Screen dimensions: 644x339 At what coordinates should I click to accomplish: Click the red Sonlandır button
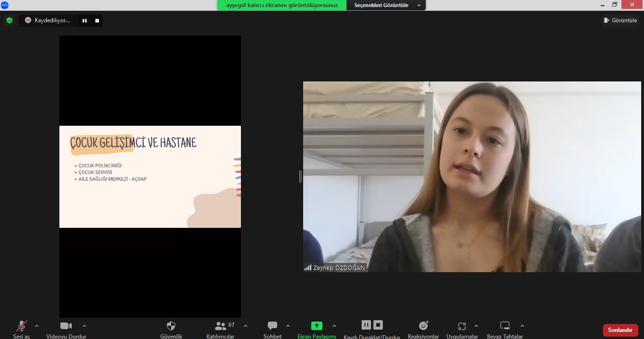(x=620, y=330)
